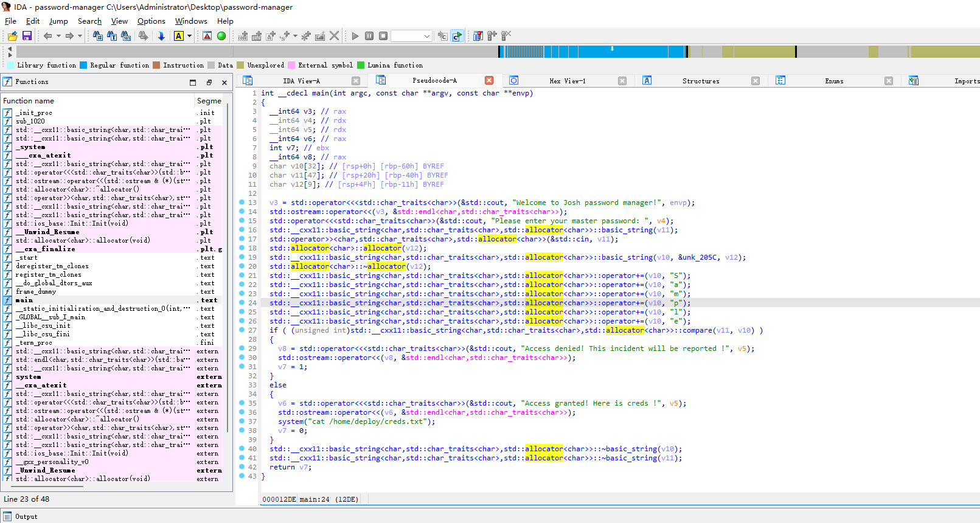Open the Edit menu
The height and width of the screenshot is (523, 980).
[33, 21]
